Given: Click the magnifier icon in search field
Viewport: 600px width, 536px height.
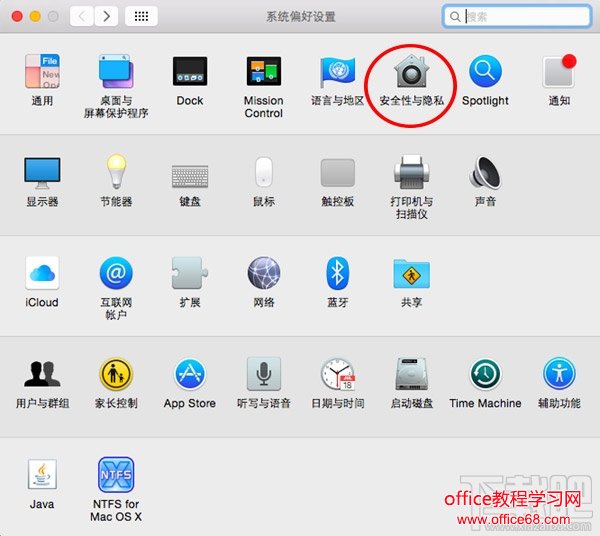Looking at the screenshot, I should coord(455,16).
